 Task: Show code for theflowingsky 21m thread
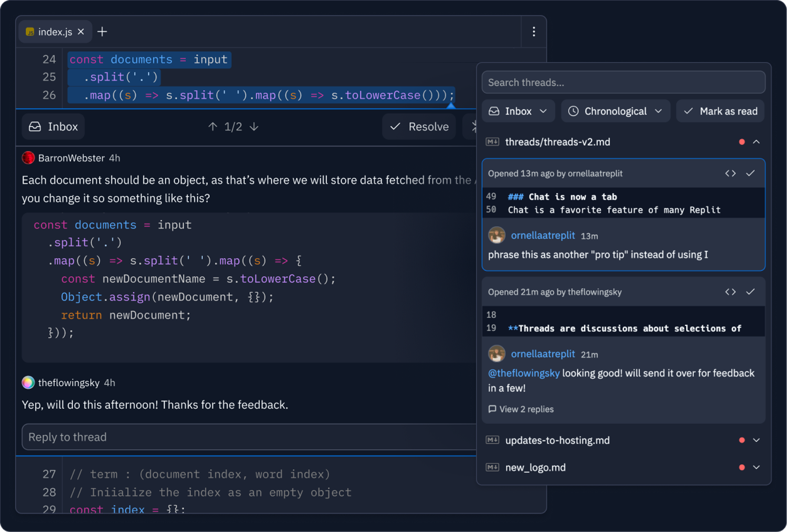730,292
